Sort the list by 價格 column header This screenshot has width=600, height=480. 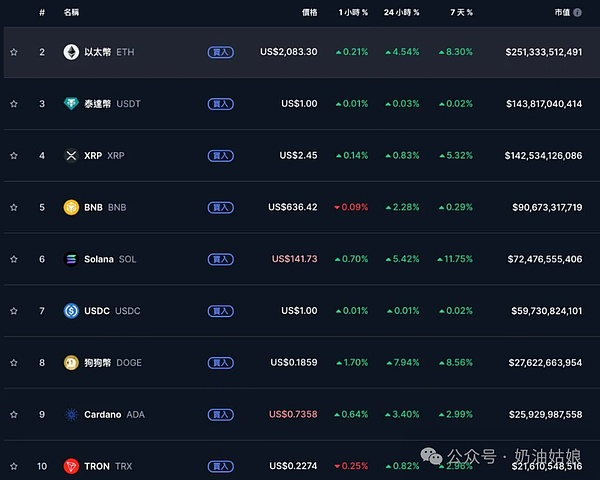point(309,12)
